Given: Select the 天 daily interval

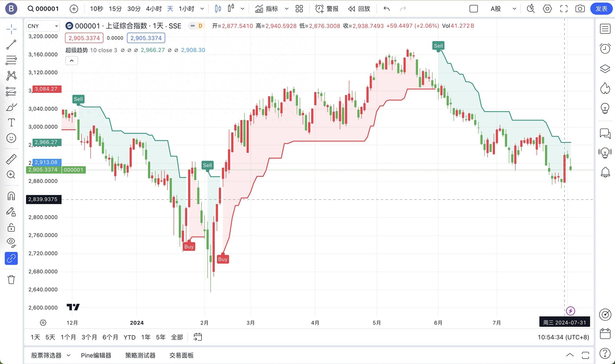Looking at the screenshot, I should [x=170, y=9].
